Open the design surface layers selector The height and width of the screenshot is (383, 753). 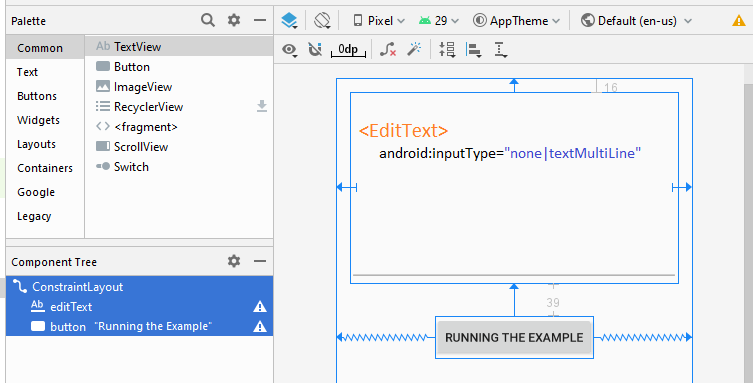[290, 21]
